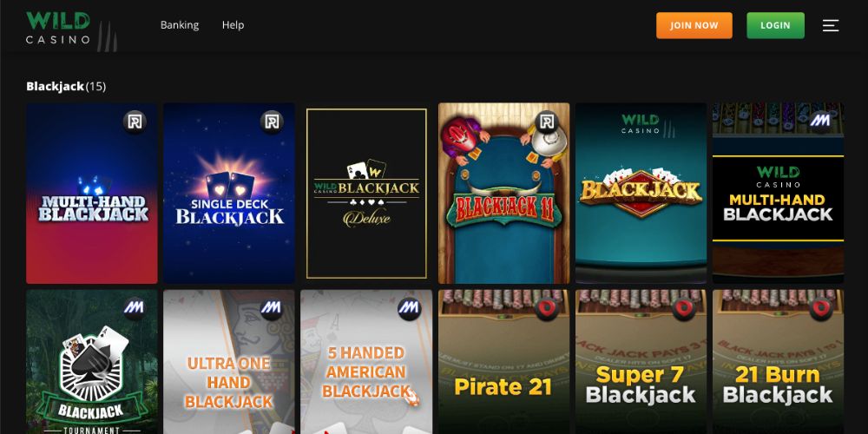The image size is (868, 434).
Task: Click provider badge on Blackjack 11 tile
Action: (x=546, y=122)
